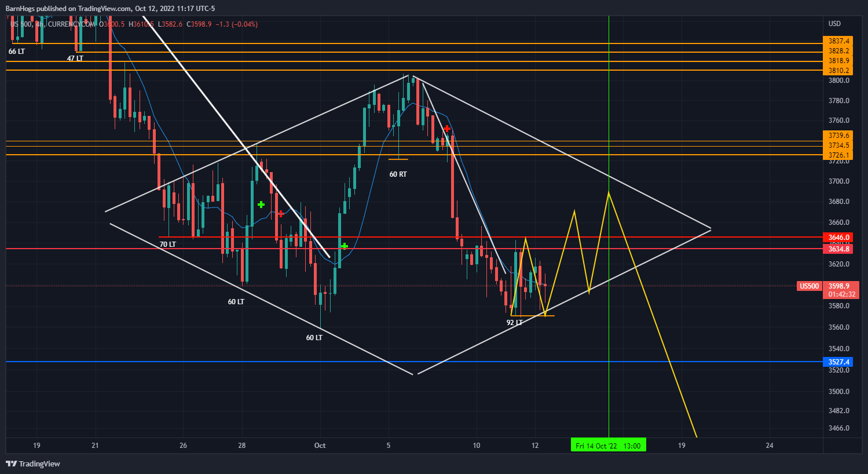Click the 3500.0 axis price value
The image size is (868, 474).
[839, 392]
